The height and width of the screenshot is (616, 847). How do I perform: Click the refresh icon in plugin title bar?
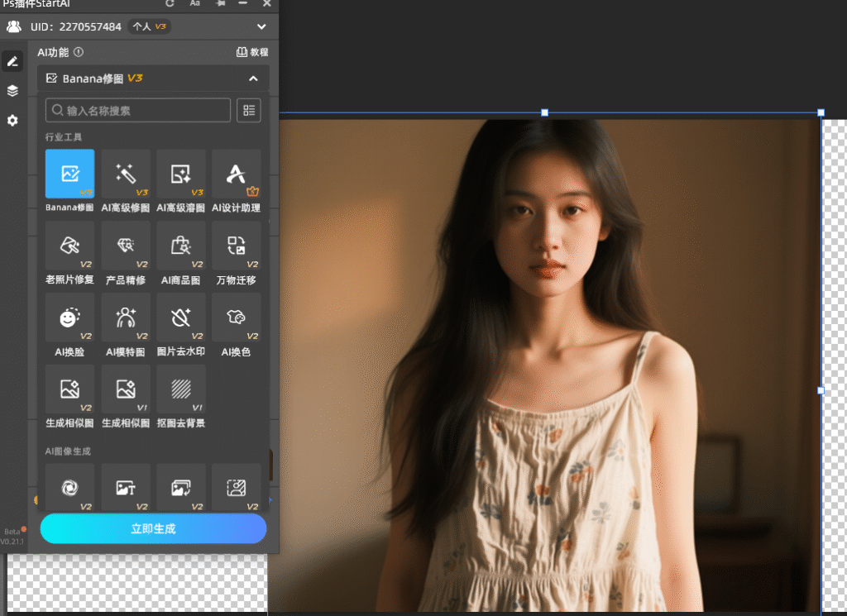[170, 3]
